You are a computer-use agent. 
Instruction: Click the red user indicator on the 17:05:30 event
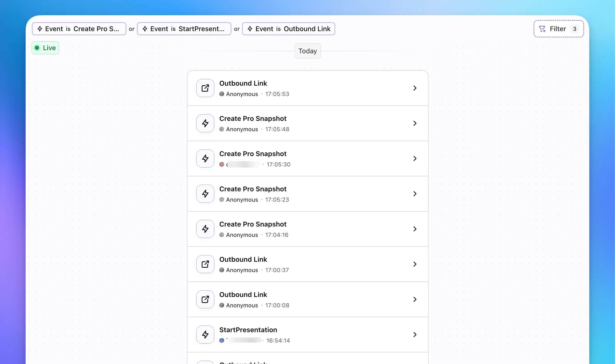click(222, 164)
